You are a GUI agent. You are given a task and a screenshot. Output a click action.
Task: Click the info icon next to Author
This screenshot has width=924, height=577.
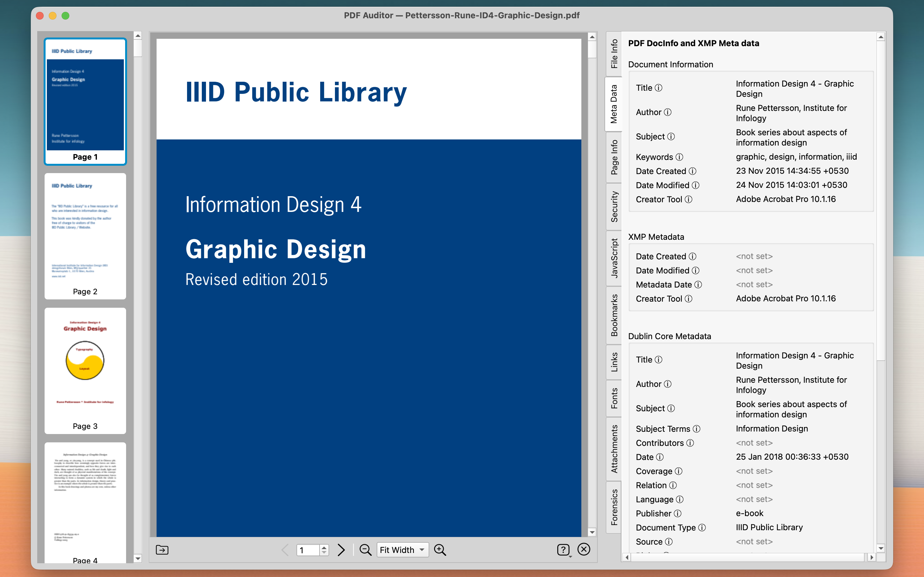pos(668,112)
